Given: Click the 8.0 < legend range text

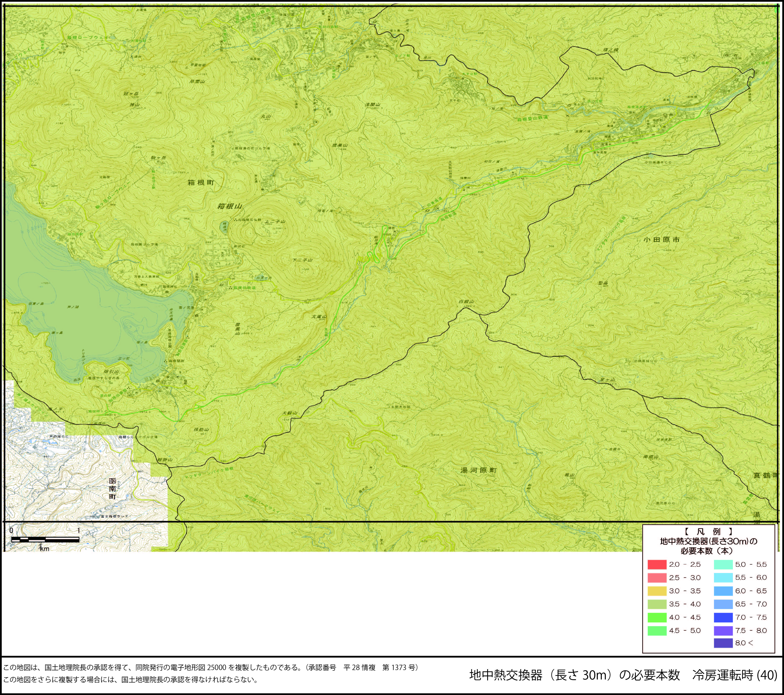Looking at the screenshot, I should (744, 643).
